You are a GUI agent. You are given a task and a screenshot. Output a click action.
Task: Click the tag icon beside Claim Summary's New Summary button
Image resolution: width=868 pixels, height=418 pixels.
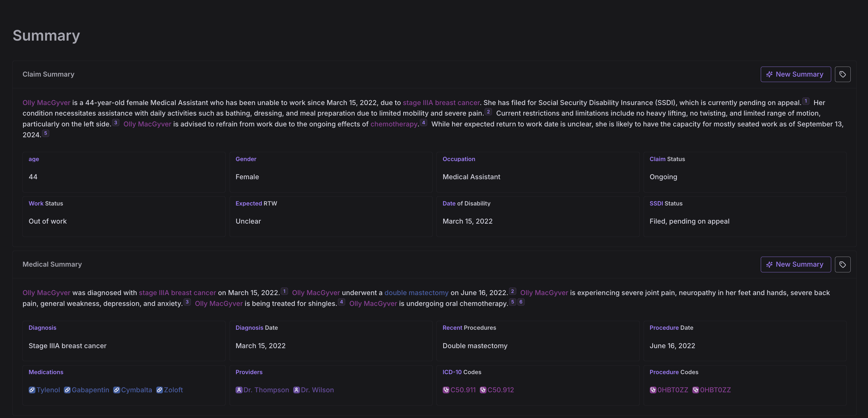click(x=843, y=74)
